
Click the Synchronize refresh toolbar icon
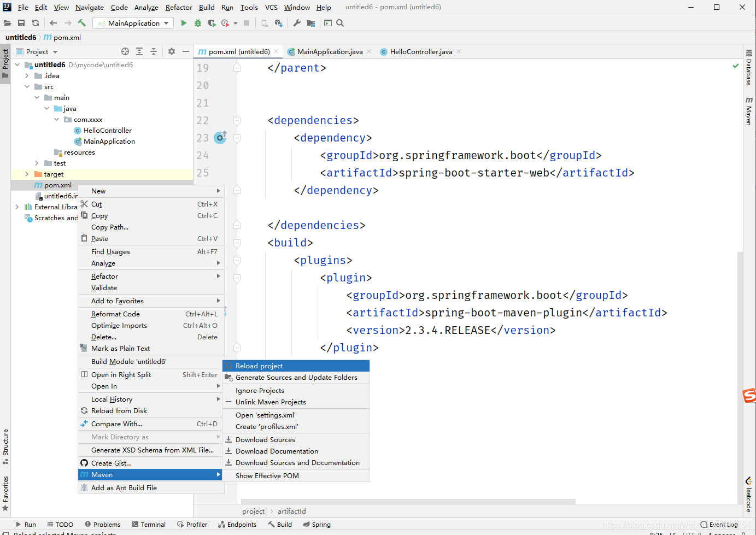tap(36, 23)
